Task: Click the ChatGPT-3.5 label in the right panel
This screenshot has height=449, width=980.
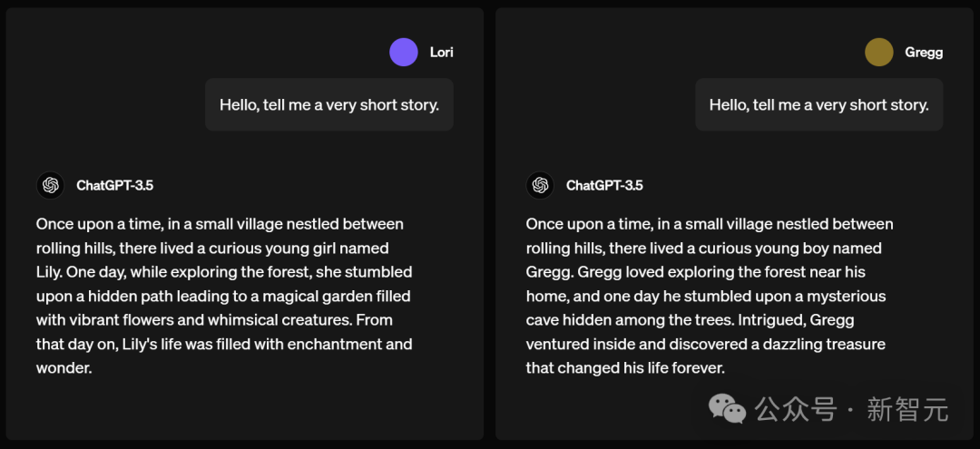Action: point(604,185)
